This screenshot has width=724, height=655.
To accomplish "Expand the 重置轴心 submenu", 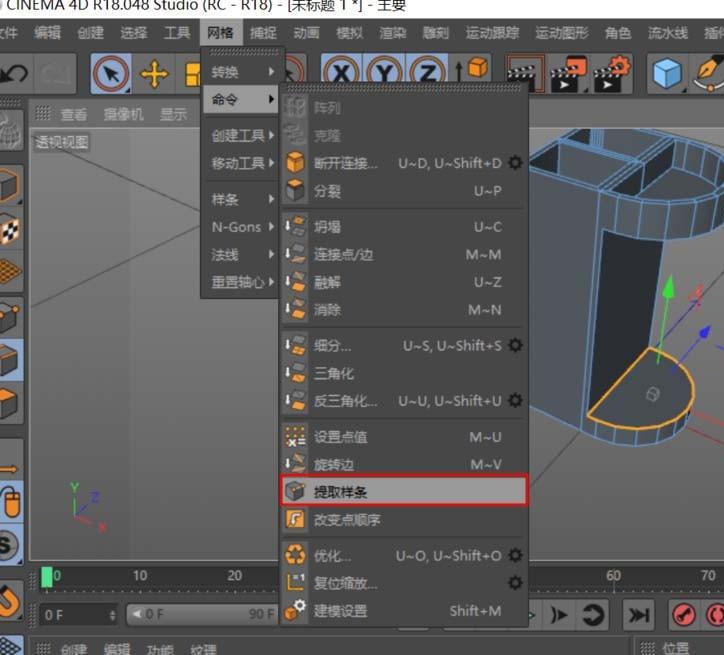I will pyautogui.click(x=241, y=282).
